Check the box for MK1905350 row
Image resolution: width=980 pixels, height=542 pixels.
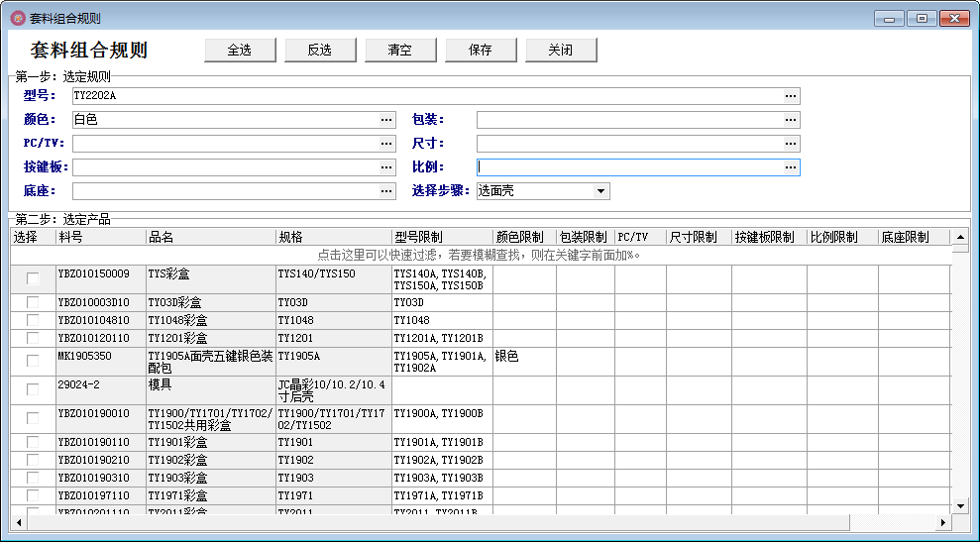[x=33, y=361]
